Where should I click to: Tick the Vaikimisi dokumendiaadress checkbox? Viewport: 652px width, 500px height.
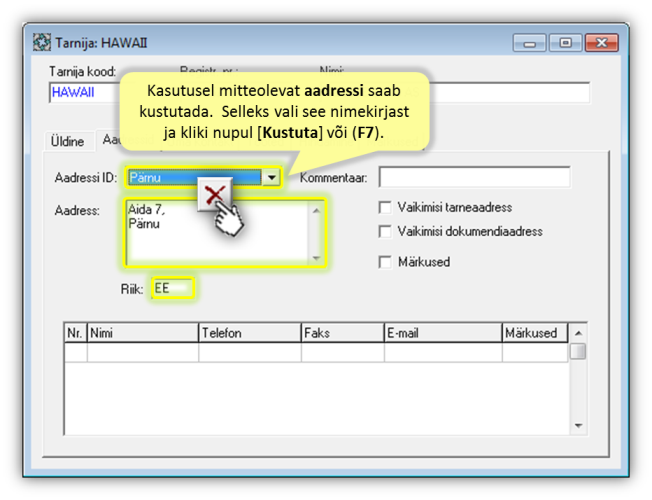385,232
